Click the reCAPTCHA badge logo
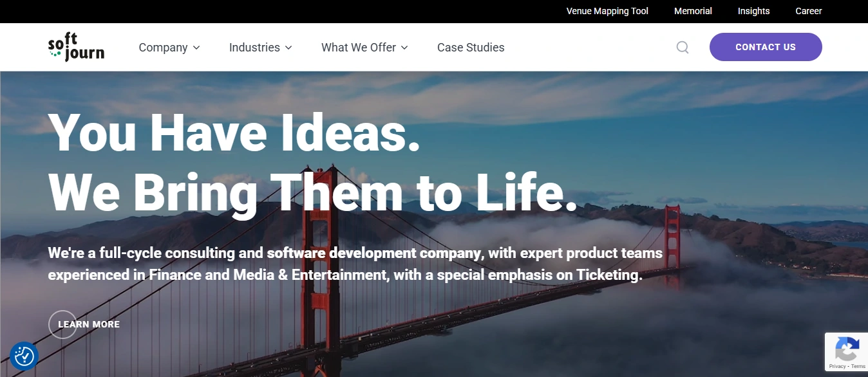868x377 pixels. [846, 349]
